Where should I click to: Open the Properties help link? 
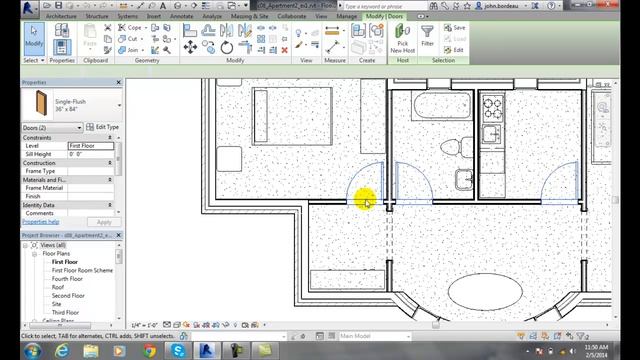(x=41, y=222)
